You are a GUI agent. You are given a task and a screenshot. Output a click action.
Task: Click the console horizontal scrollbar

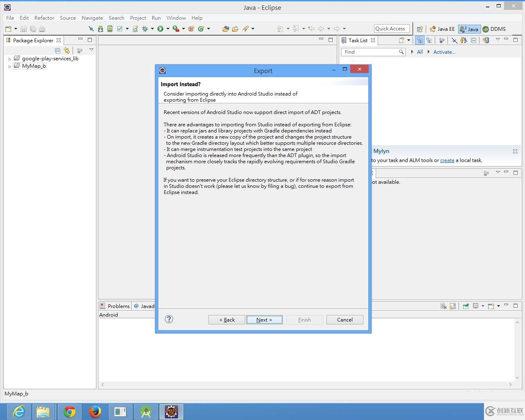click(x=307, y=385)
